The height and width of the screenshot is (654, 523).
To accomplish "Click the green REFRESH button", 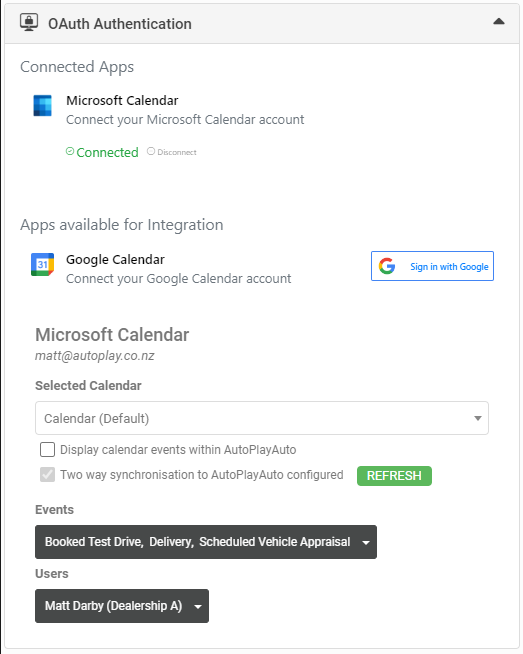I will 394,475.
